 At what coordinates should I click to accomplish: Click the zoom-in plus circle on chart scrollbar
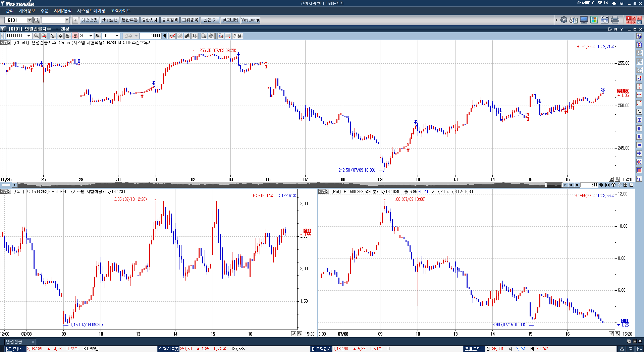coord(613,185)
